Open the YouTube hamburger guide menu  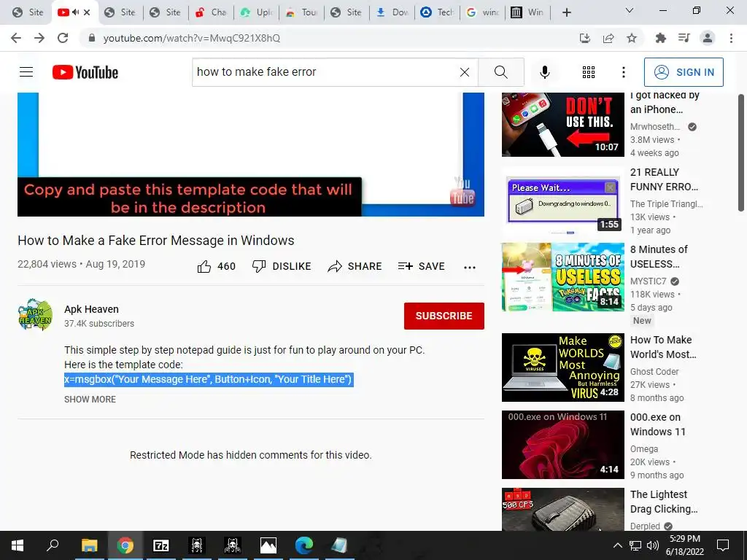26,72
